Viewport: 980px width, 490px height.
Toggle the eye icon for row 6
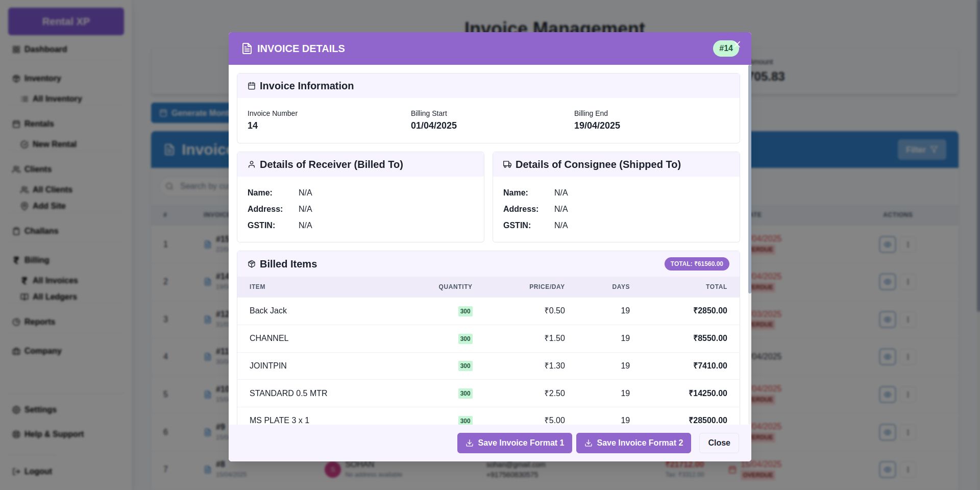pyautogui.click(x=887, y=432)
